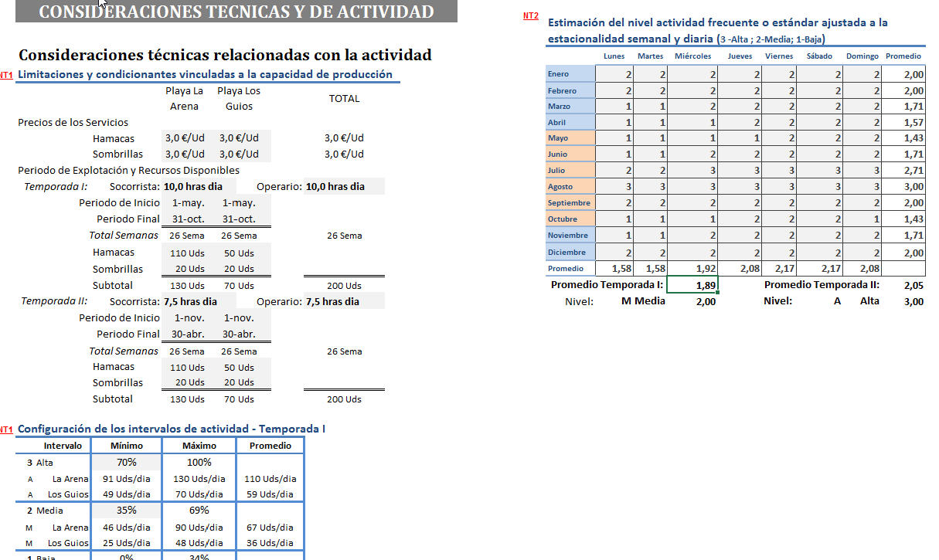Screen dimensions: 939x560
Task: Select the Media interval 35% minimum cell
Action: (x=127, y=511)
